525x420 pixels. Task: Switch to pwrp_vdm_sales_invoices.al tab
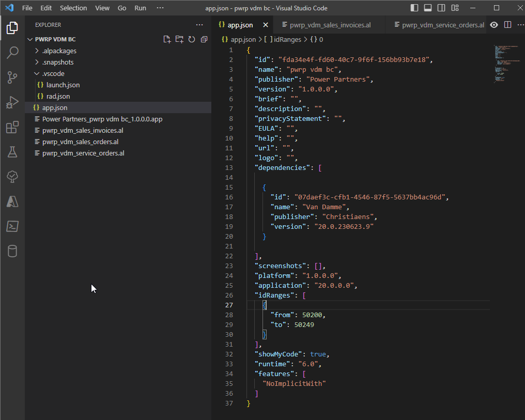pyautogui.click(x=330, y=25)
